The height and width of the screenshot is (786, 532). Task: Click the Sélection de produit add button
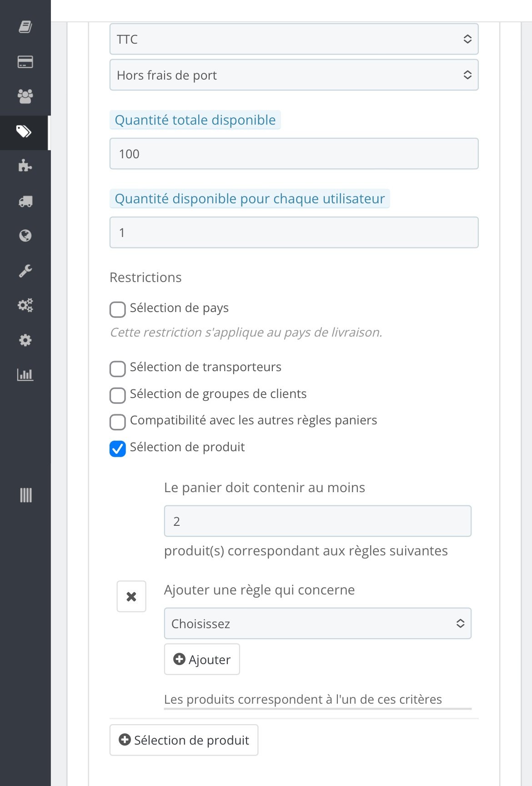pos(184,740)
